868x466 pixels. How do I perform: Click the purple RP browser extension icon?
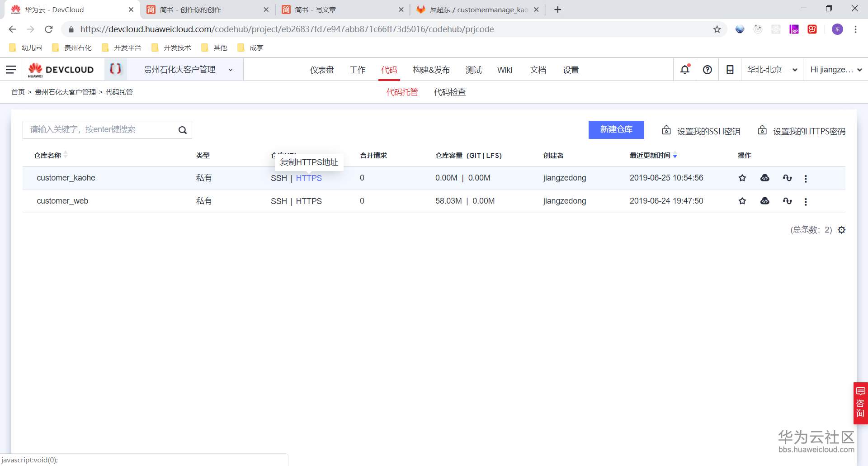coord(794,29)
